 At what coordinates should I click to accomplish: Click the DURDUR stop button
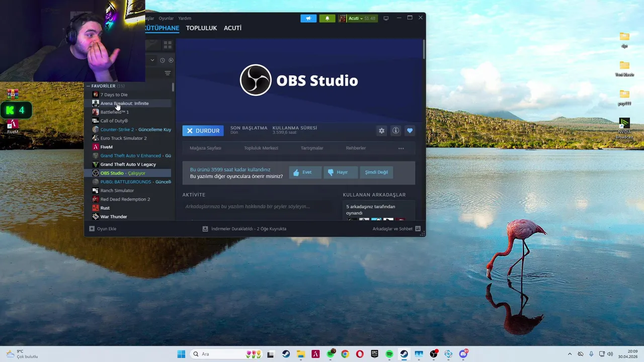pyautogui.click(x=203, y=131)
